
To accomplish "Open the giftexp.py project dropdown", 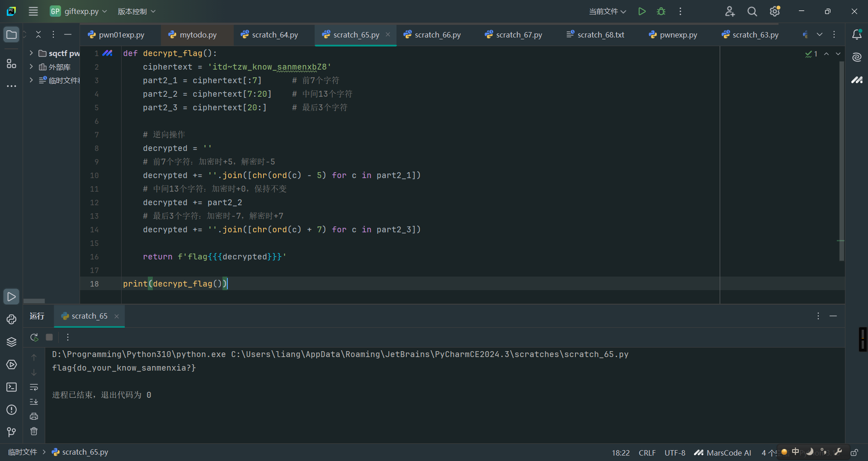I will (79, 11).
